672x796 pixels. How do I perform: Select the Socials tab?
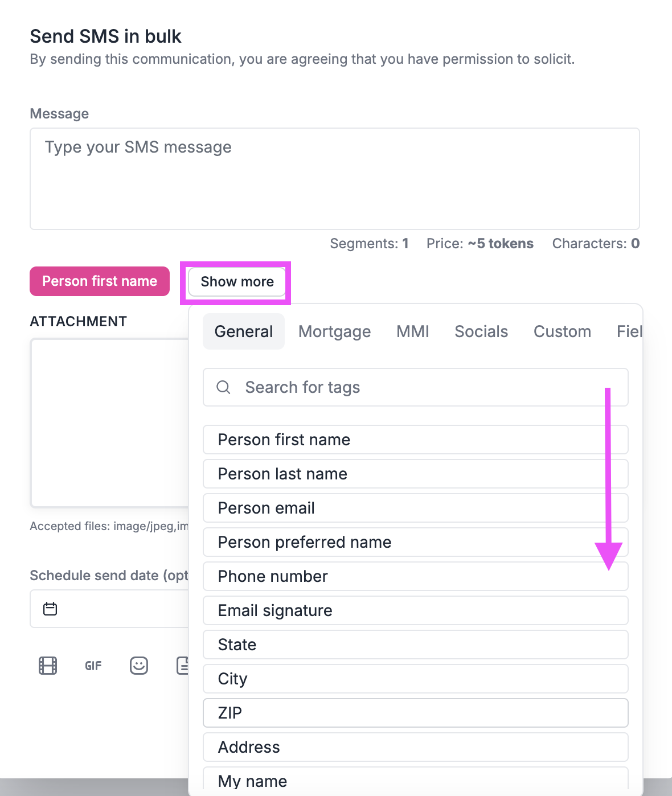click(481, 331)
